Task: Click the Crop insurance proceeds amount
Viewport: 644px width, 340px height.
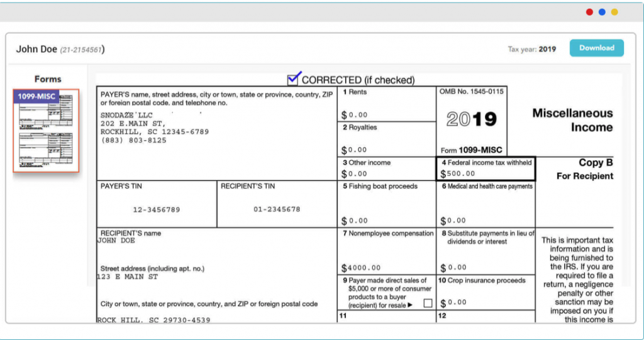Action: (x=453, y=303)
